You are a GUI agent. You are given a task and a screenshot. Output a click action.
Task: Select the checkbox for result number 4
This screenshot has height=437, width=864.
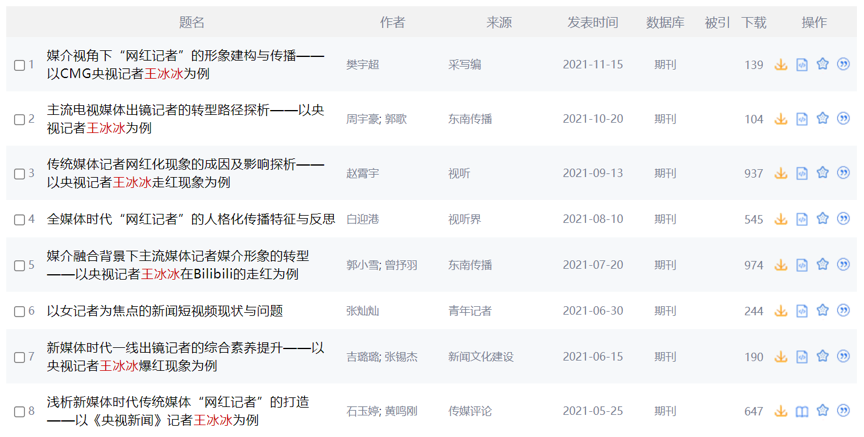point(19,220)
